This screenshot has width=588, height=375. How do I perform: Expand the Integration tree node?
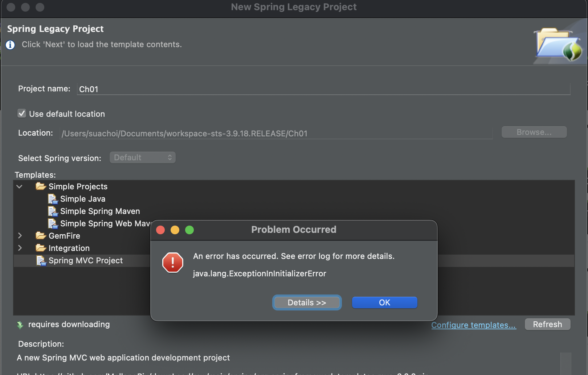click(20, 248)
